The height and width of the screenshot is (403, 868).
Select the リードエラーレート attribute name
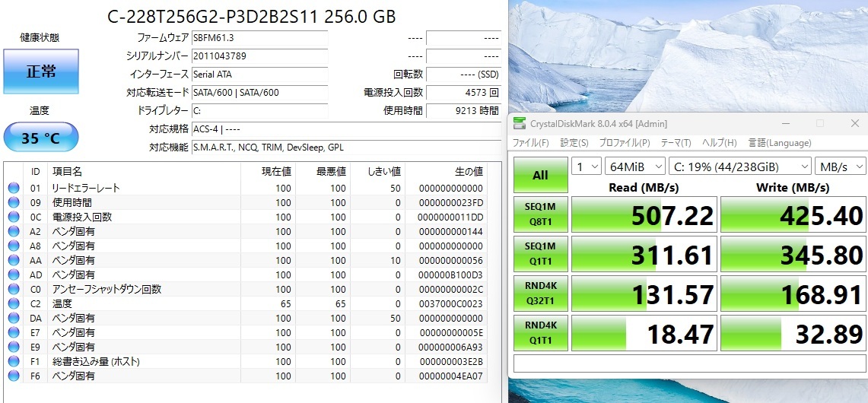click(x=86, y=189)
